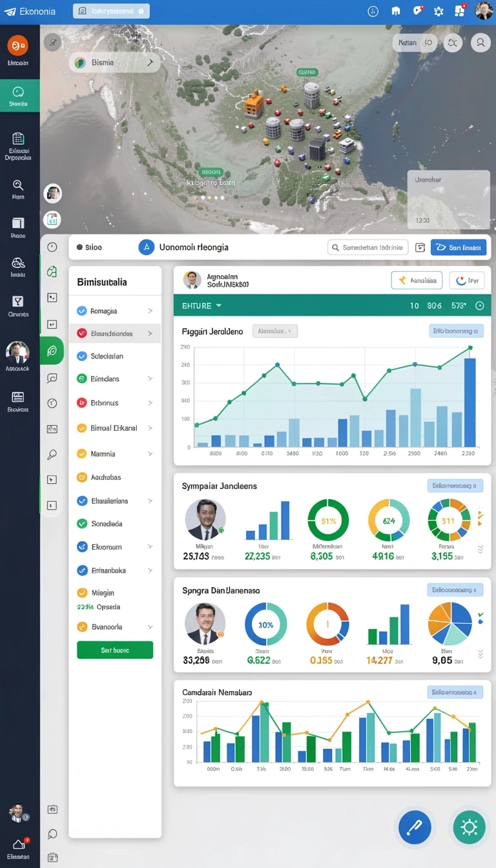Select the Siloo radio dot
This screenshot has width=496, height=868.
tap(79, 247)
